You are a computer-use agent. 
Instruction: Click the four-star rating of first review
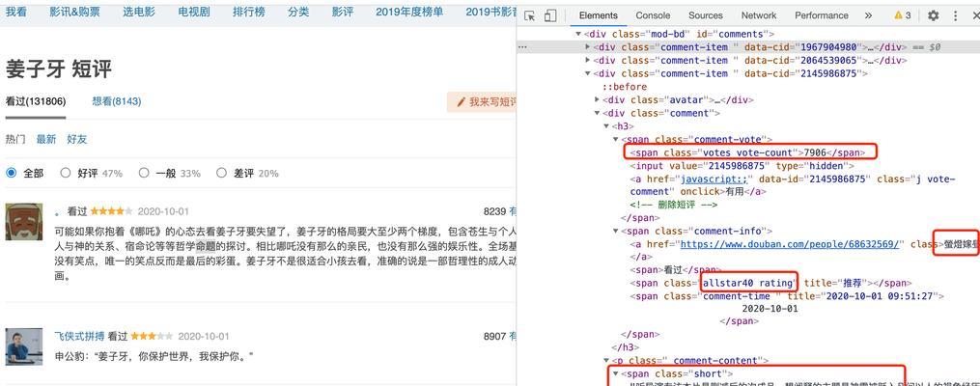point(111,211)
